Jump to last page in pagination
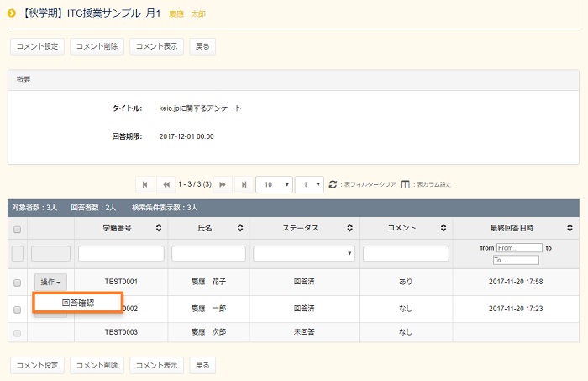Viewport: 588px width, 381px height. coord(244,184)
